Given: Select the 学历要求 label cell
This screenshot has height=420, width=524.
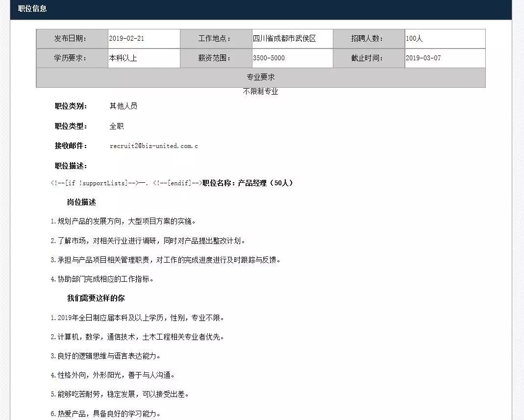Looking at the screenshot, I should click(72, 58).
